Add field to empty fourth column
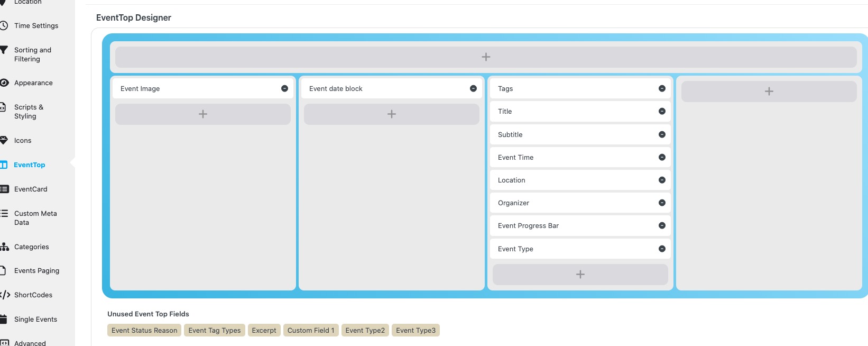The width and height of the screenshot is (868, 346). pyautogui.click(x=769, y=92)
